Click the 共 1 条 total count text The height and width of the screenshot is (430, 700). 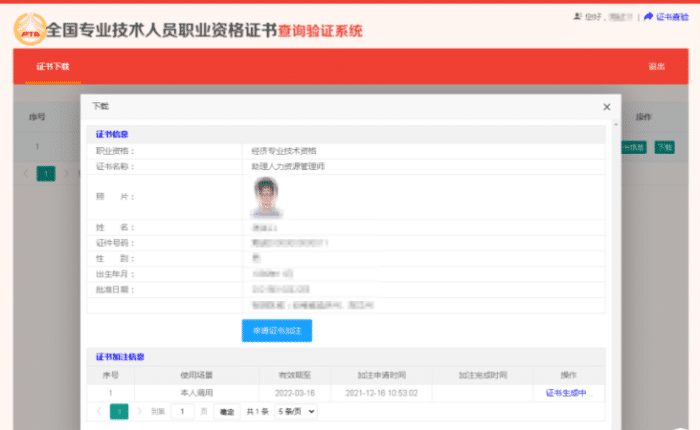tap(258, 412)
